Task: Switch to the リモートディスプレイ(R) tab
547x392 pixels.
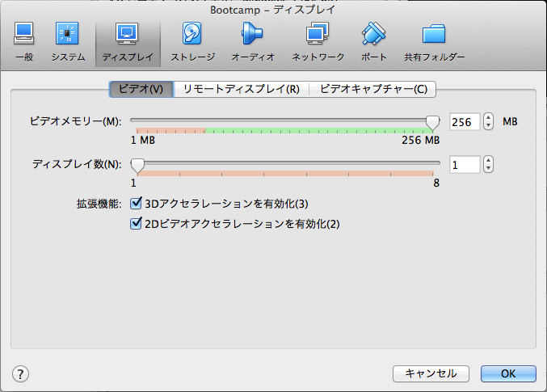Action: [241, 89]
